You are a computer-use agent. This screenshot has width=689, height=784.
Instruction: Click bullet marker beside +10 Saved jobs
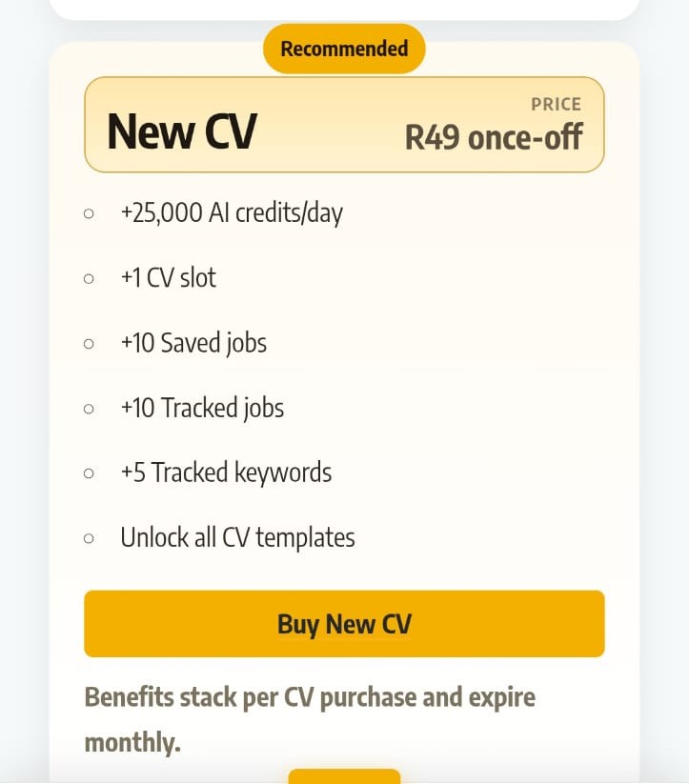tap(89, 343)
